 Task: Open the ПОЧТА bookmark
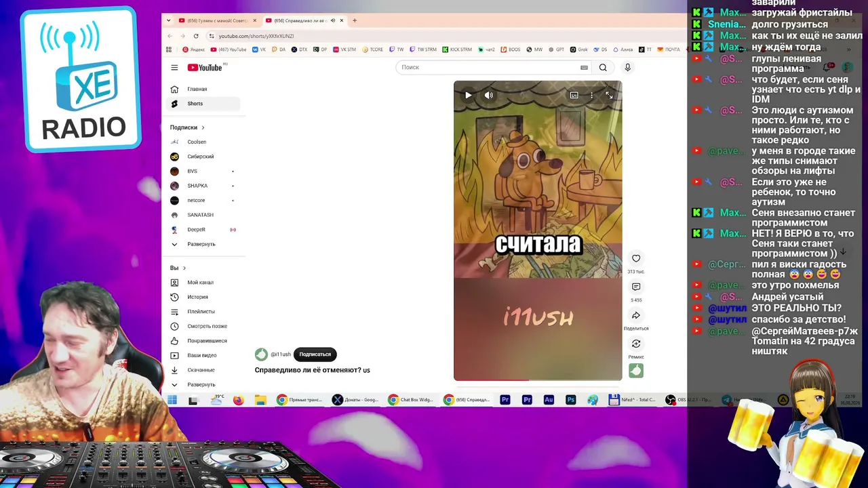[668, 49]
